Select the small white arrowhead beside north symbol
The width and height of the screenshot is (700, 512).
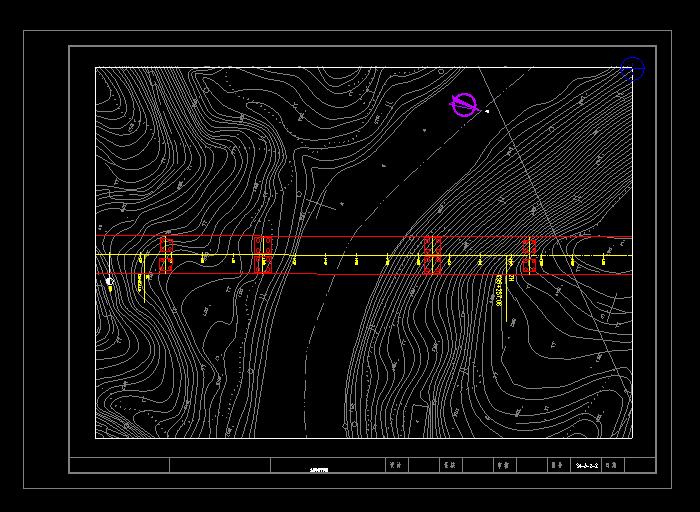point(487,111)
